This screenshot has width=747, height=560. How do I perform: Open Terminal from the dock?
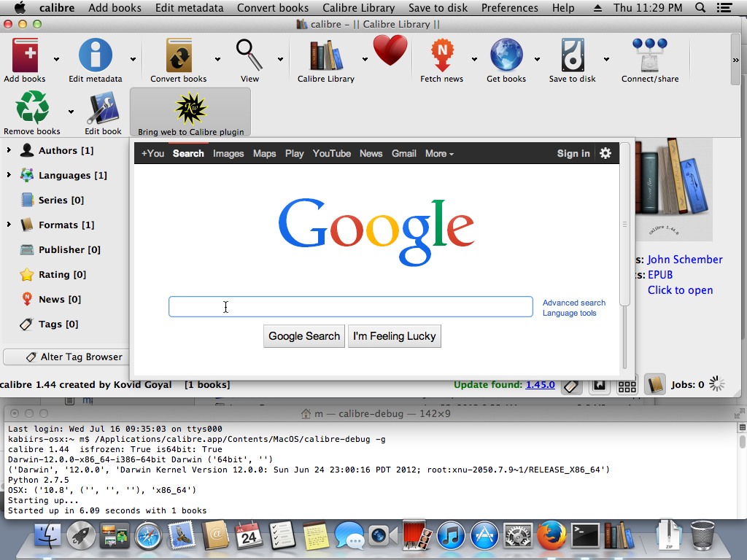pos(584,536)
